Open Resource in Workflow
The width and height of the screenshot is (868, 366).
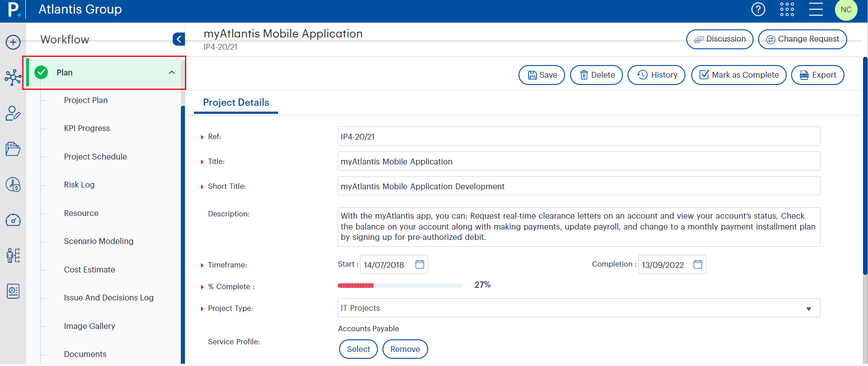[81, 213]
